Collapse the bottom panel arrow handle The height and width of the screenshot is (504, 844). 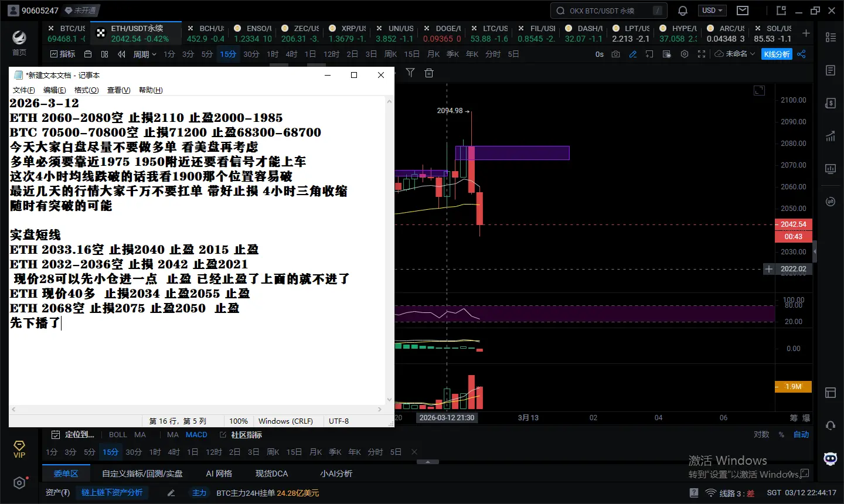(x=427, y=462)
